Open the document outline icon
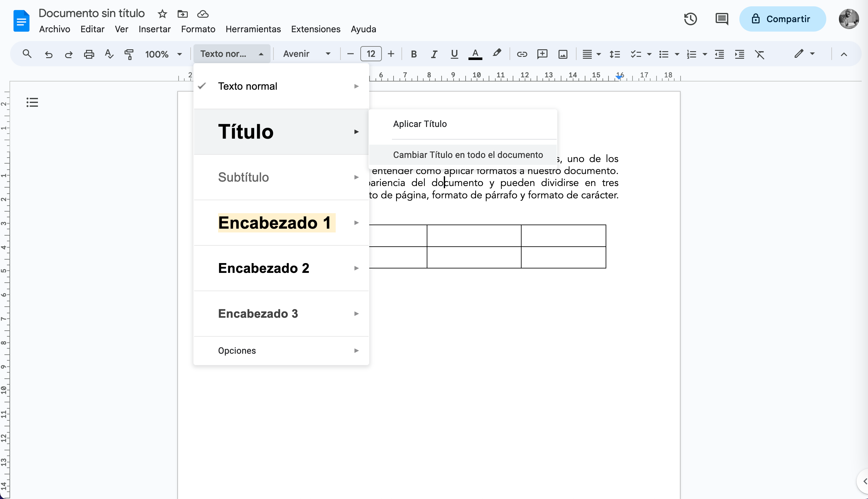Screen dimensions: 868x499 click(32, 102)
